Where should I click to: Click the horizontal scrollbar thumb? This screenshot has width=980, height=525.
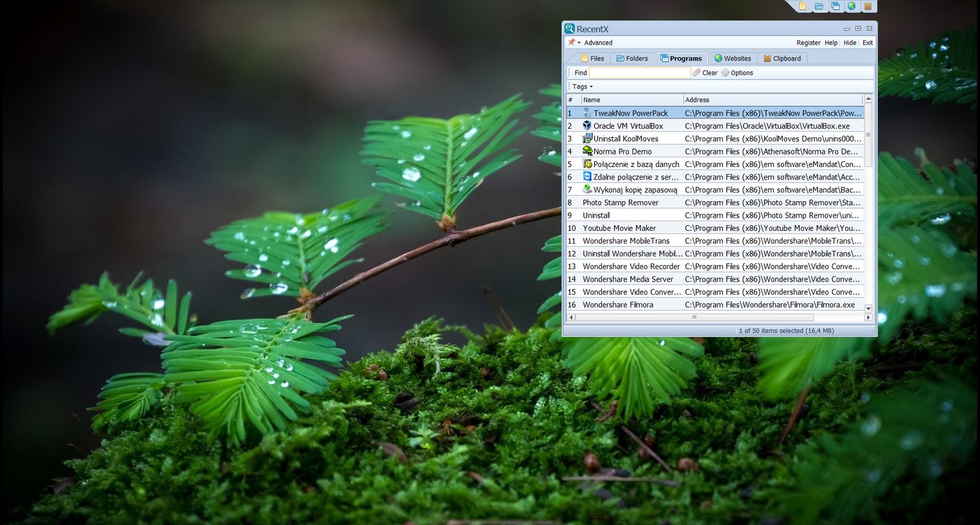click(694, 318)
